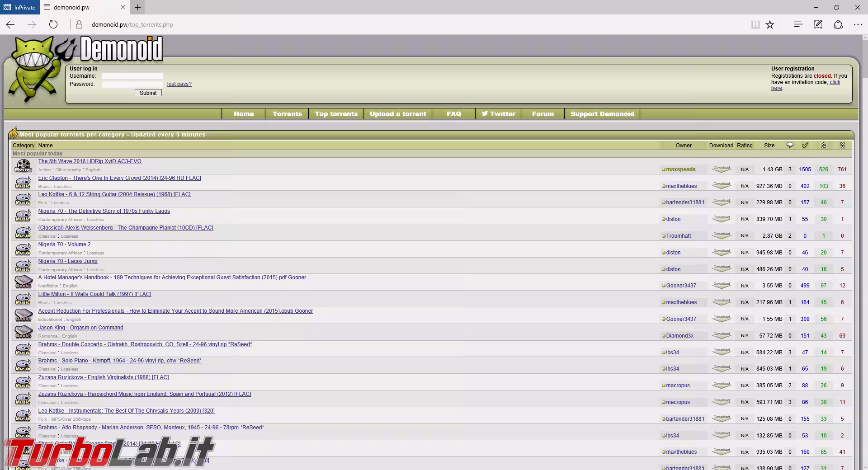Click the Name column header

tap(45, 146)
